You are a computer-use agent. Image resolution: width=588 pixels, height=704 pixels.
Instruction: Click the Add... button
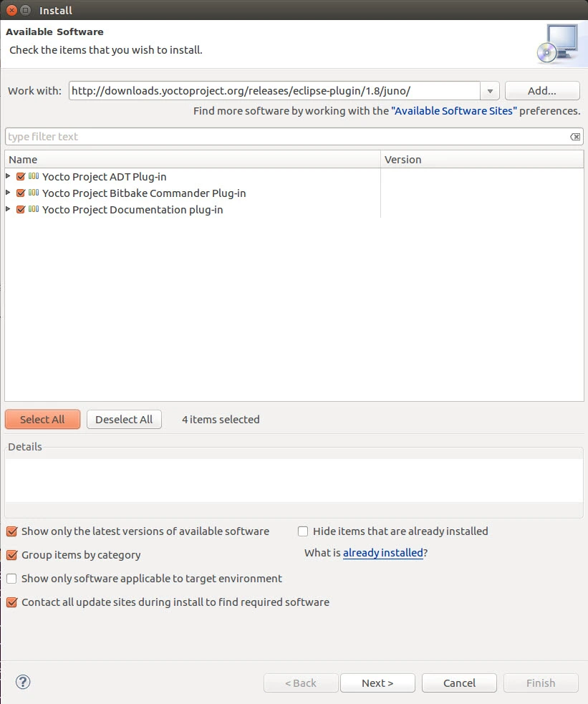tap(541, 91)
